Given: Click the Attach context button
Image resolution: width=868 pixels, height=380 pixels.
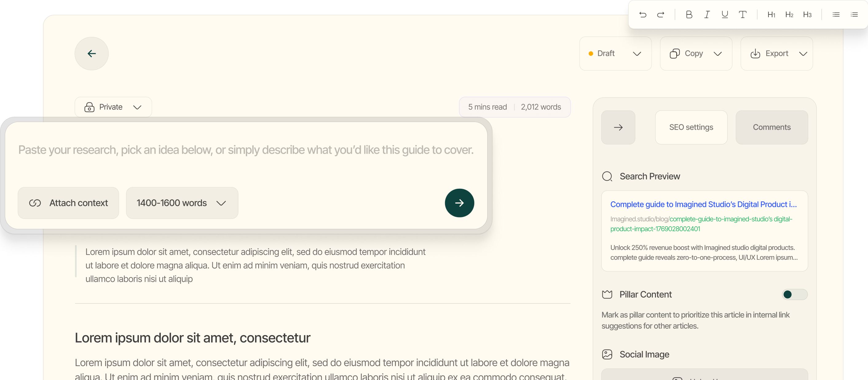Looking at the screenshot, I should 69,203.
